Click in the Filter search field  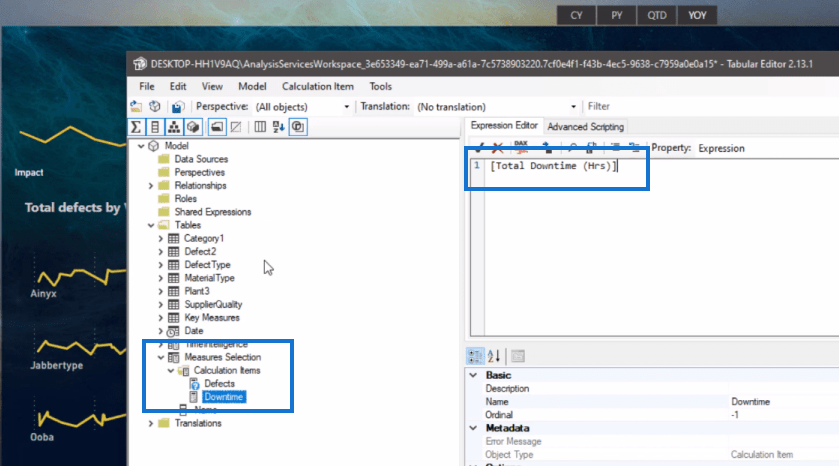coord(700,106)
